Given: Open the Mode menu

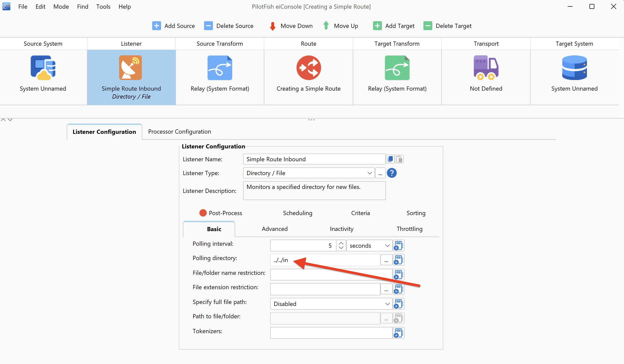Looking at the screenshot, I should tap(61, 7).
